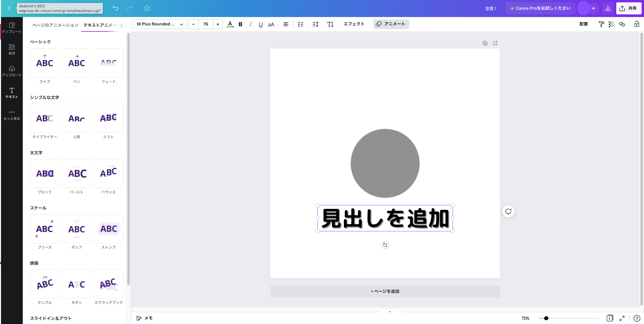Toggle italic formatting

click(x=250, y=24)
